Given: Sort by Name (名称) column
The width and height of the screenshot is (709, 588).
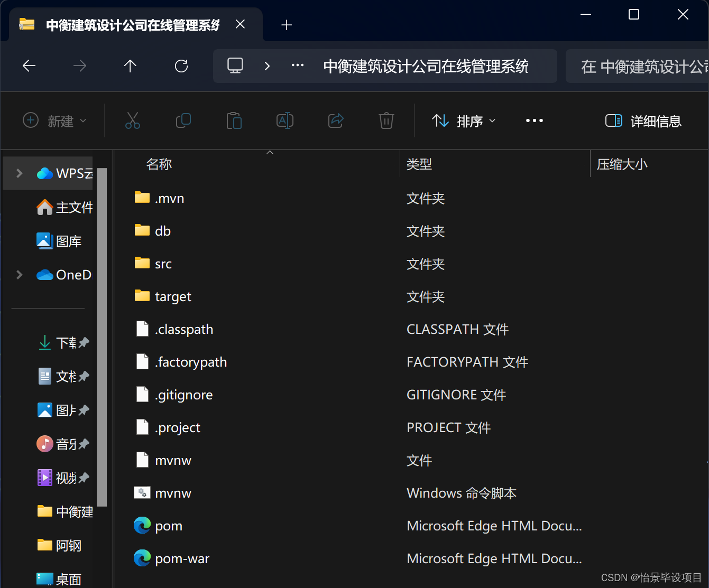Looking at the screenshot, I should 159,164.
